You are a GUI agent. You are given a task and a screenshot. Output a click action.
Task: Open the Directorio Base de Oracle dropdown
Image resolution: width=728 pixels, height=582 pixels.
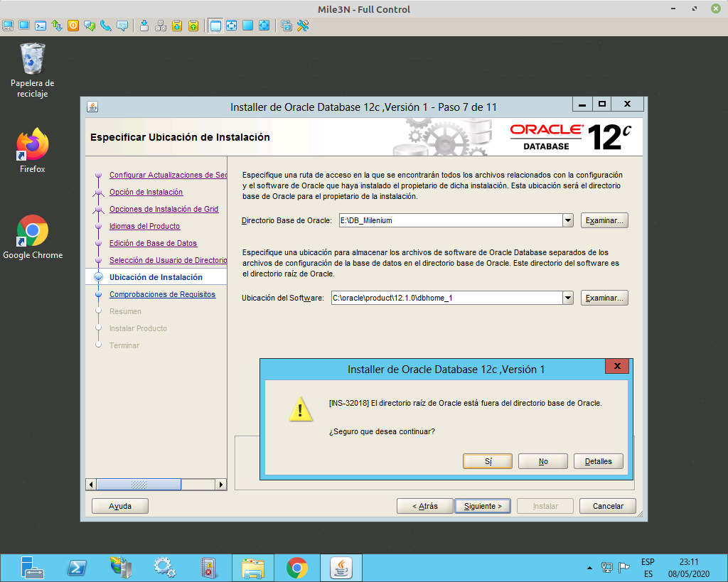[x=567, y=220]
